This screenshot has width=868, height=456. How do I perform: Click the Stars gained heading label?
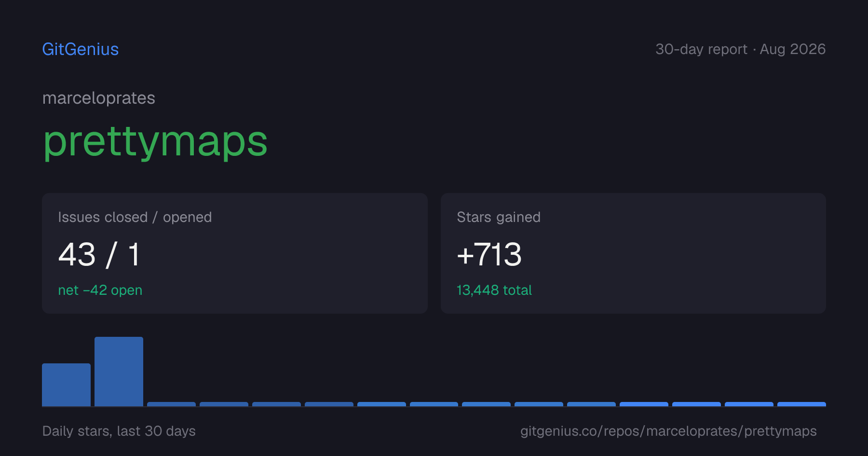(x=499, y=217)
